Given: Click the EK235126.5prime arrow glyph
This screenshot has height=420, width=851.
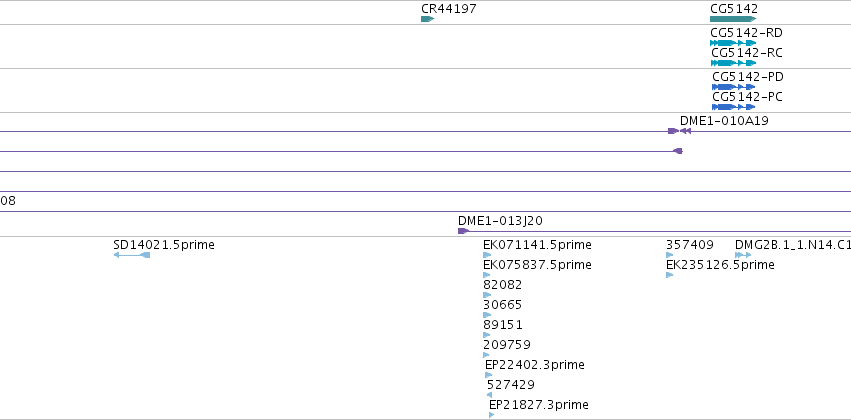Looking at the screenshot, I should pos(670,275).
